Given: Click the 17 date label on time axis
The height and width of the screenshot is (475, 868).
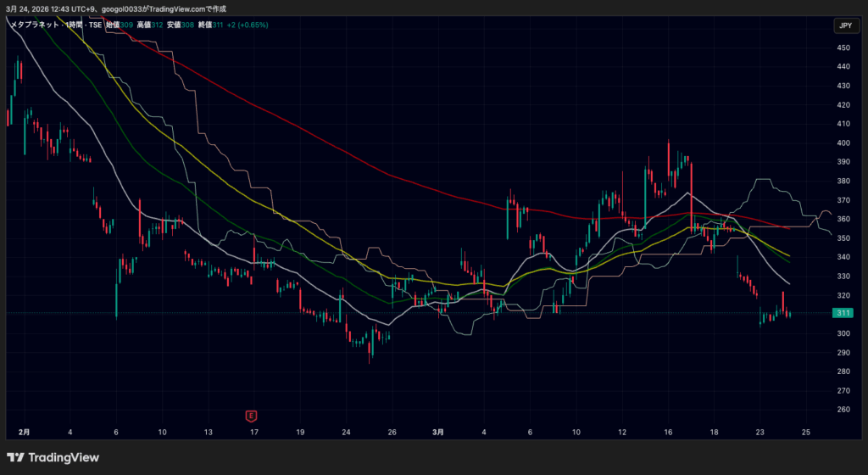Looking at the screenshot, I should [x=254, y=433].
